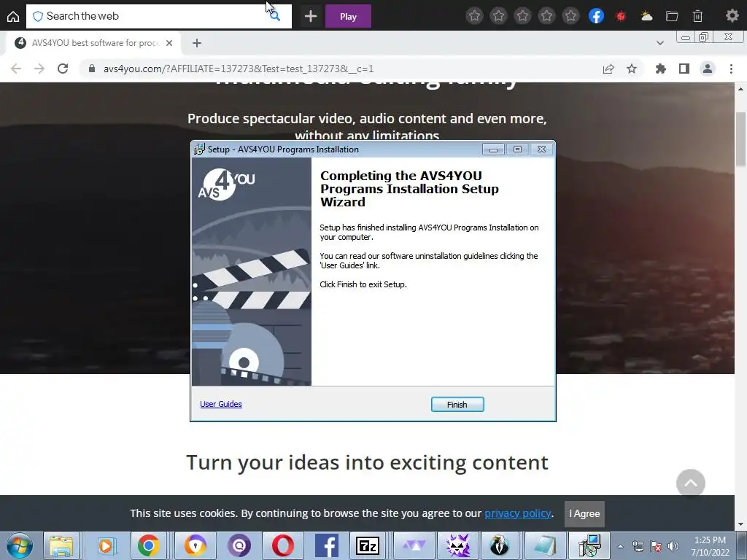Screen dimensions: 747x560
Task: Click the magnifier search icon in top bar
Action: tap(275, 16)
